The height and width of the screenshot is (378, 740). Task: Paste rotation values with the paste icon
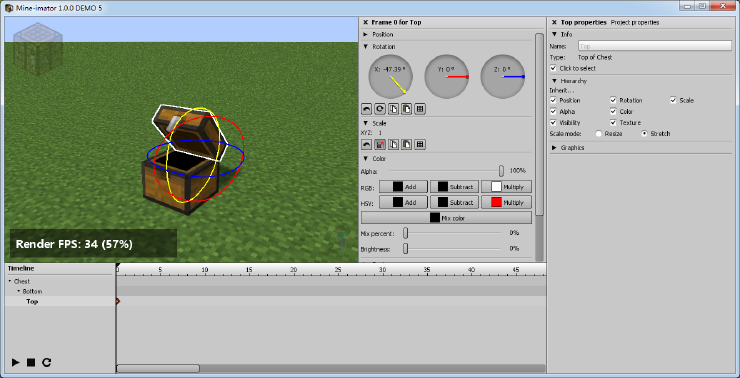(406, 109)
